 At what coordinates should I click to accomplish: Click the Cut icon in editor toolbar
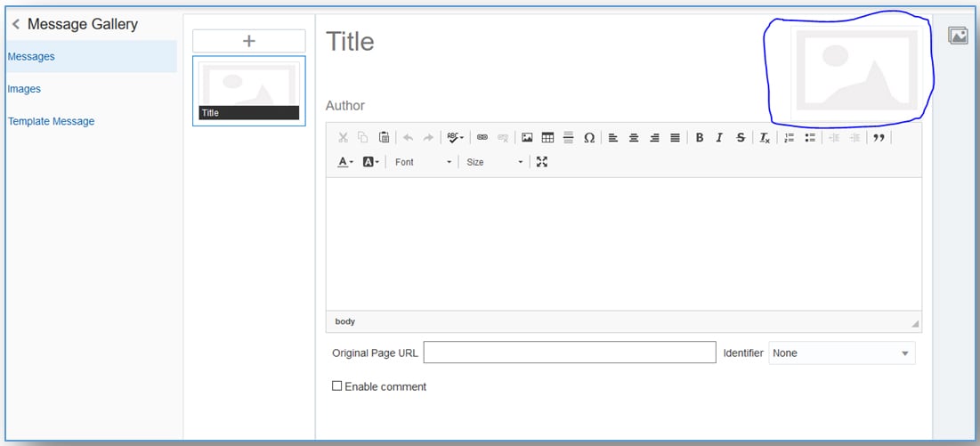[343, 137]
